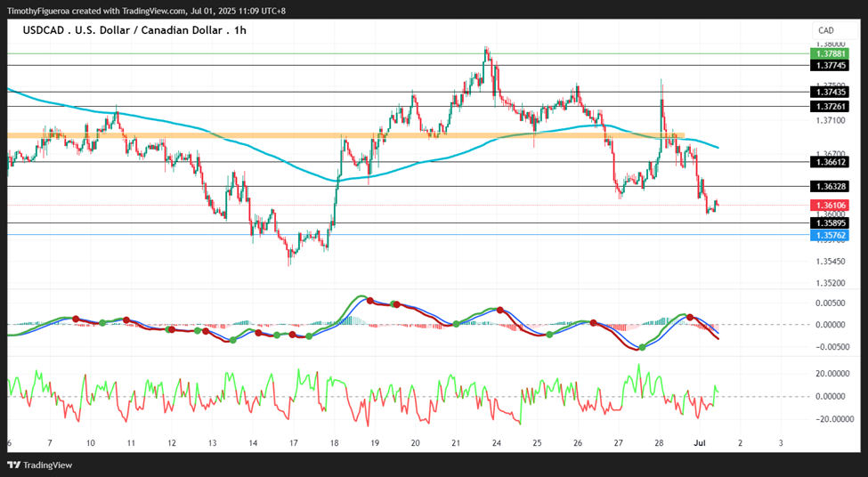The image size is (868, 477).
Task: Click the 1.35895 price level label
Action: click(x=829, y=223)
